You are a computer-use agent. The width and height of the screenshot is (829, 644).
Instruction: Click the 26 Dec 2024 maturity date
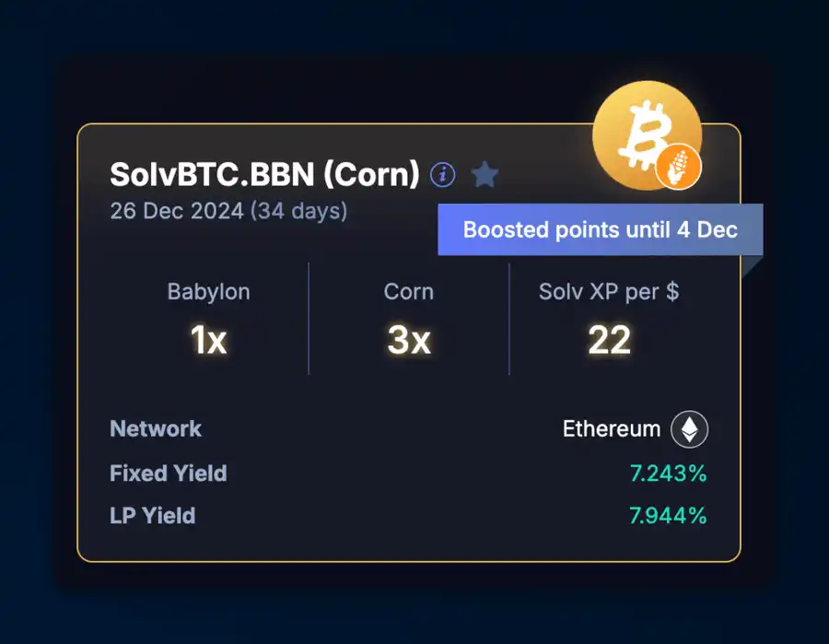point(179,211)
